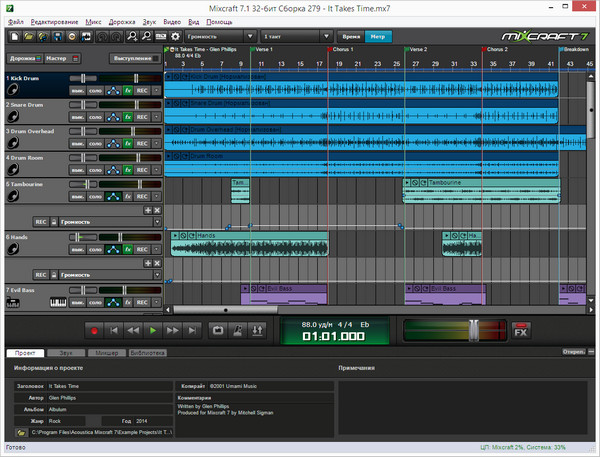This screenshot has height=457, width=600.
Task: Click the red Record button in transport
Action: (95, 329)
